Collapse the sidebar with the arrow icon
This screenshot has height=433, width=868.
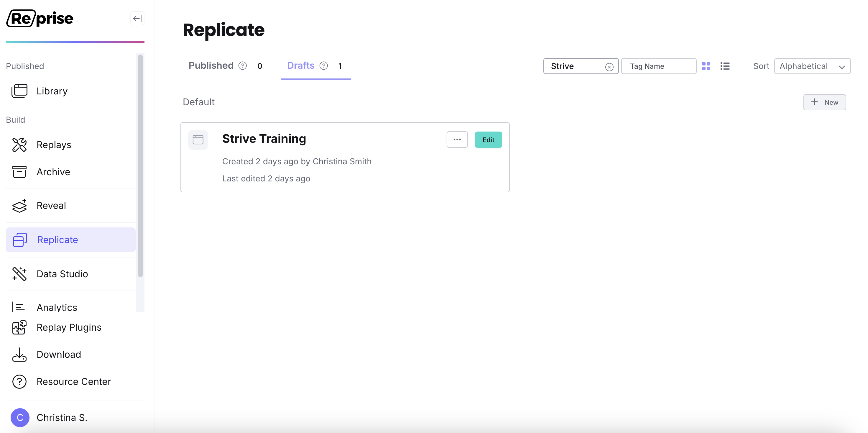click(137, 19)
